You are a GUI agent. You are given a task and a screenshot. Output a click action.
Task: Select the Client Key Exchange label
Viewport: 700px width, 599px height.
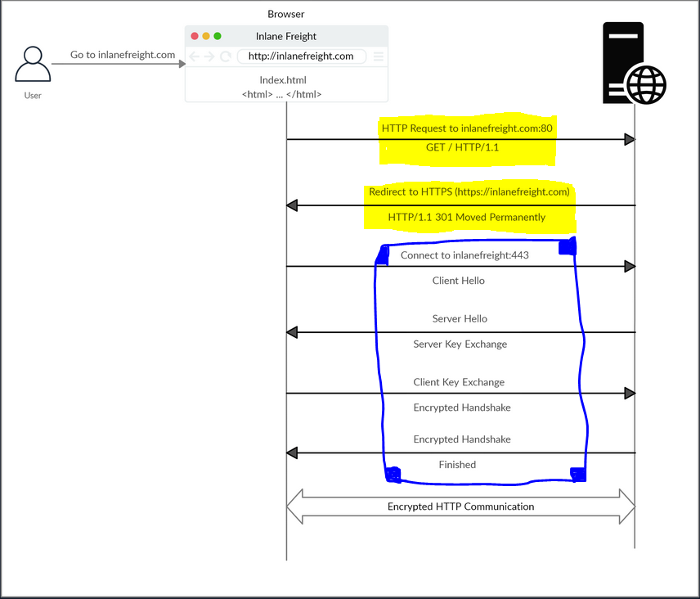click(459, 382)
